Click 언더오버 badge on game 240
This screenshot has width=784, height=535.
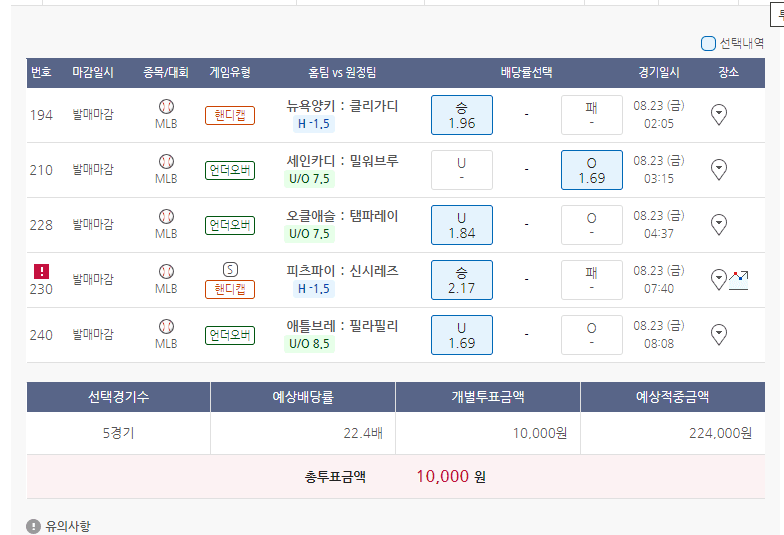click(230, 335)
